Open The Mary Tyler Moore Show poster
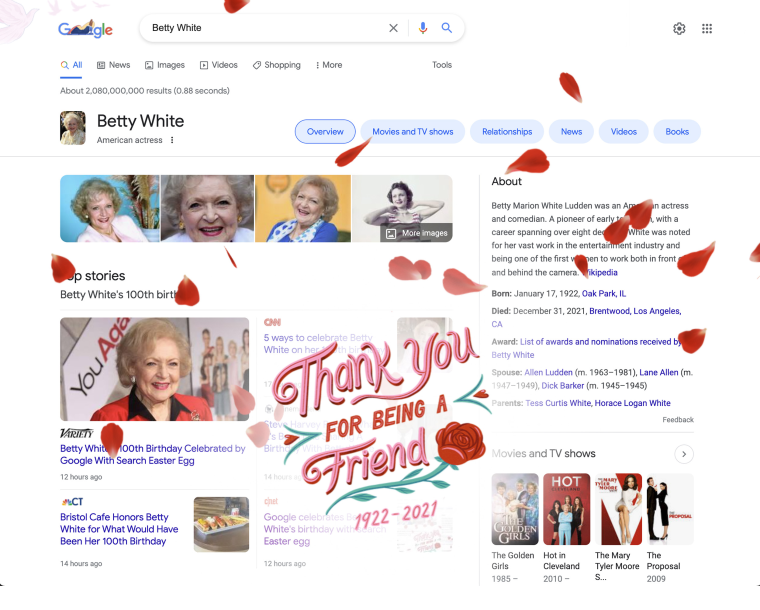This screenshot has height=610, width=760. pyautogui.click(x=618, y=509)
